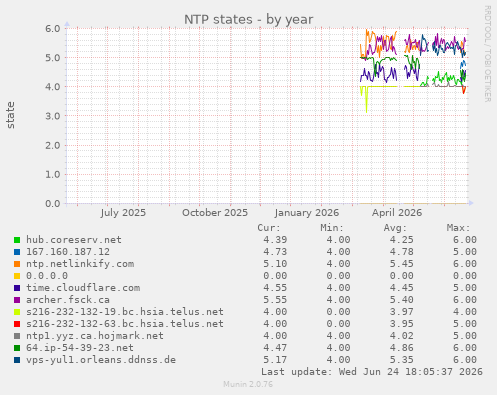Select the s216-232-132-19.bc.hsia.telus.net legend name
Image resolution: width=497 pixels, height=395 pixels.
[x=125, y=312]
